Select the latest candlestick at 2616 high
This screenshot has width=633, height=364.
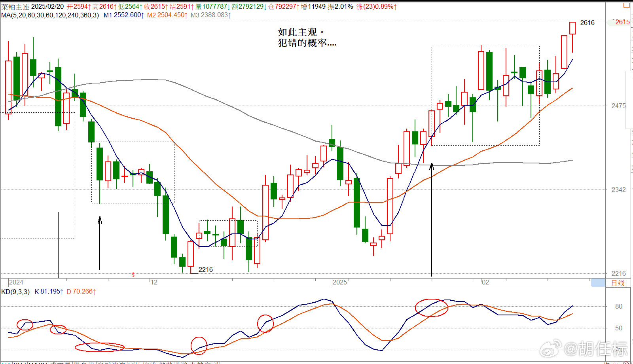pos(572,37)
